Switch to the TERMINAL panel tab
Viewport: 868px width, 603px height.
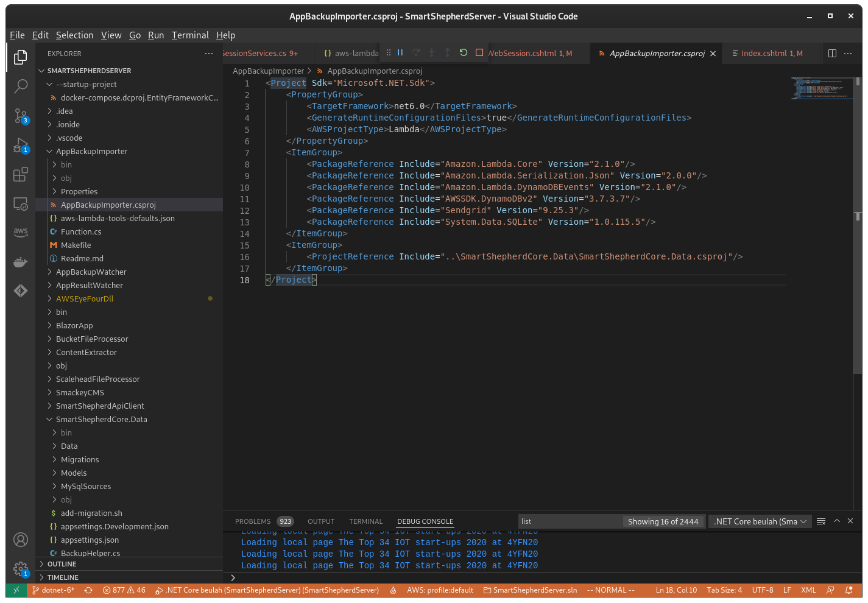click(x=365, y=521)
